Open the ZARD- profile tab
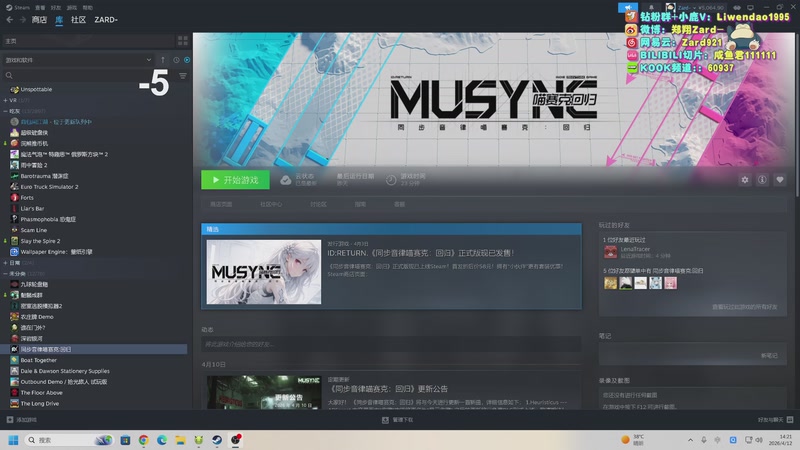800x450 pixels. point(106,19)
